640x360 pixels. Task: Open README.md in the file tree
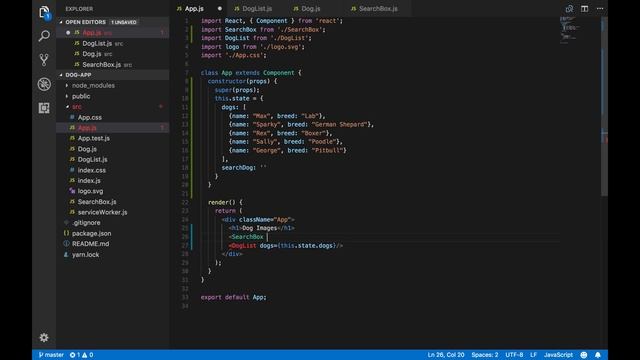click(x=113, y=244)
